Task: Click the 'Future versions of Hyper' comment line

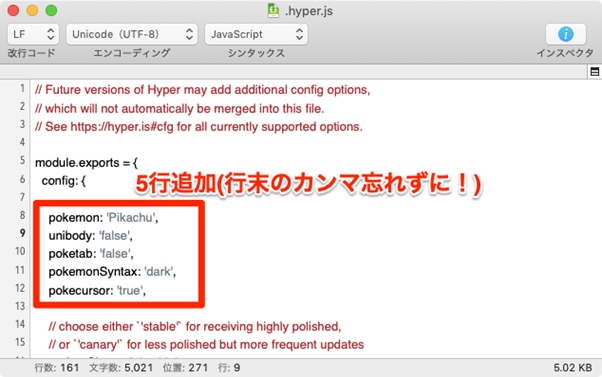Action: pos(202,90)
